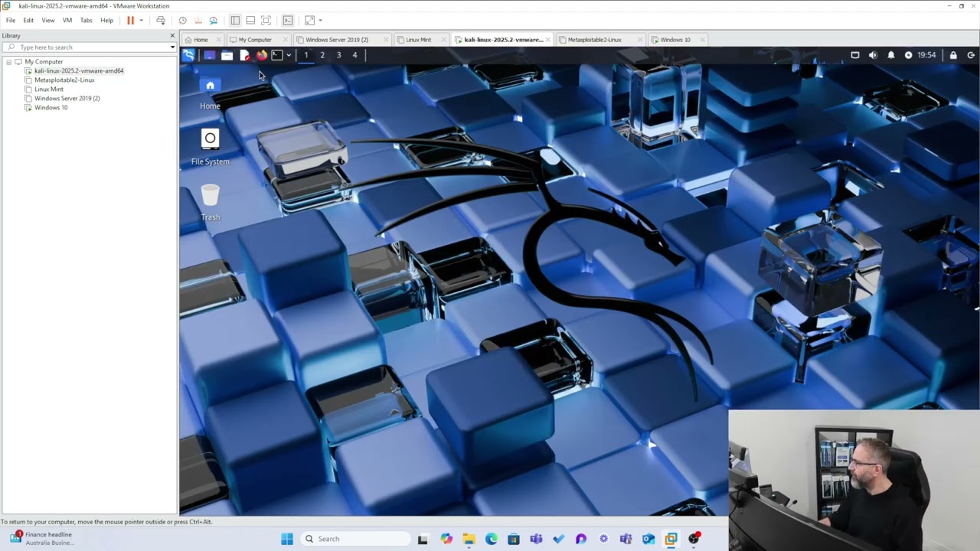Enter full screen mode via the toolbar icon
The image size is (980, 551).
(x=266, y=20)
